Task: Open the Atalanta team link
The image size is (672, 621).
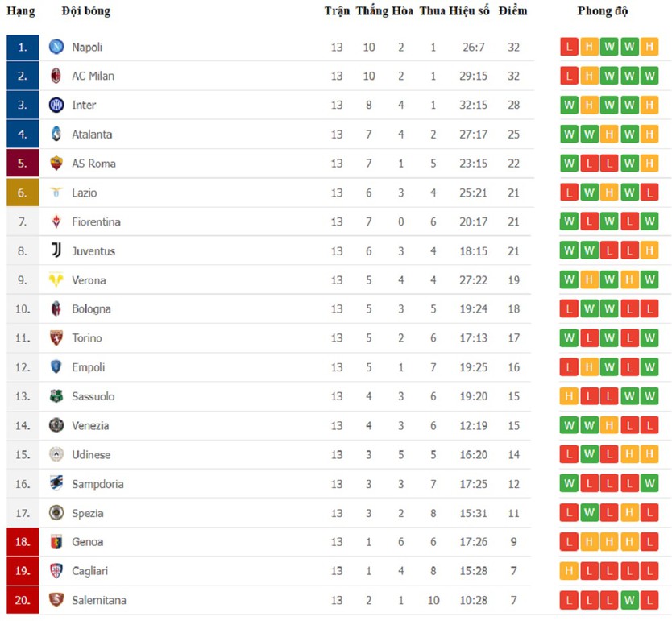Action: (92, 135)
